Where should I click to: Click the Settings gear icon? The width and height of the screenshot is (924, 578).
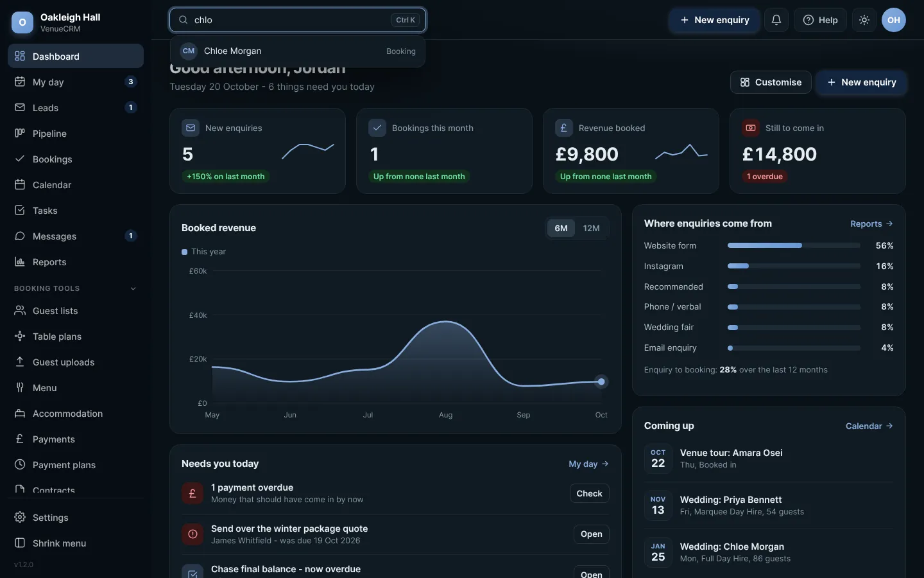(x=20, y=518)
